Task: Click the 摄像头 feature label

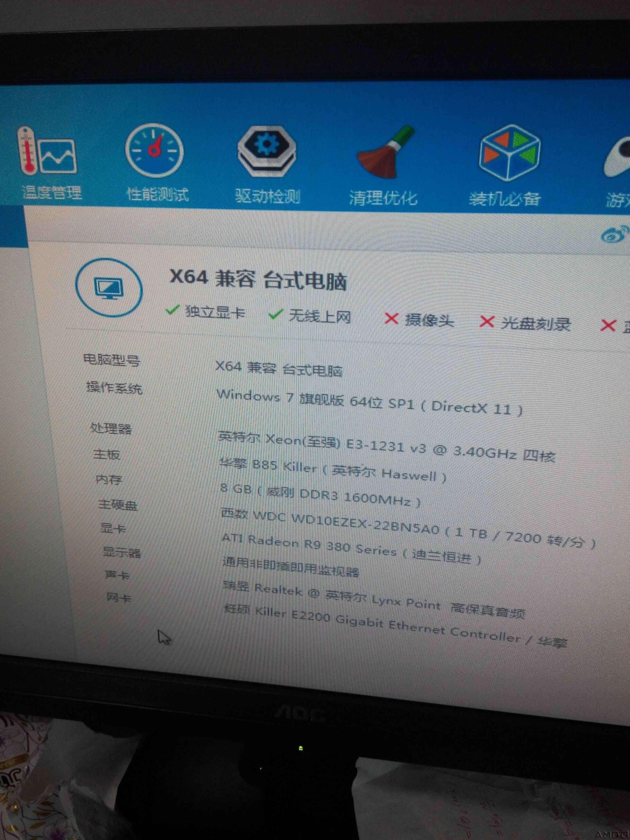Action: point(429,320)
